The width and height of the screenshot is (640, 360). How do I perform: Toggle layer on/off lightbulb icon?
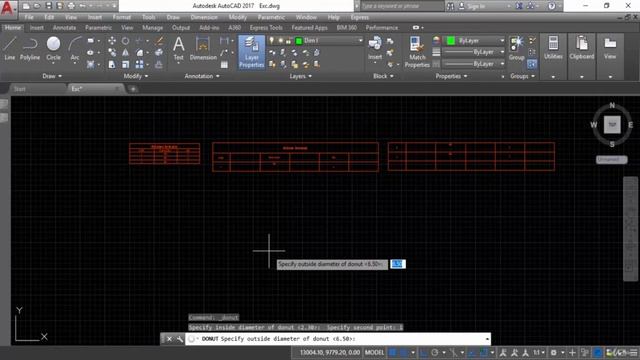[272, 40]
